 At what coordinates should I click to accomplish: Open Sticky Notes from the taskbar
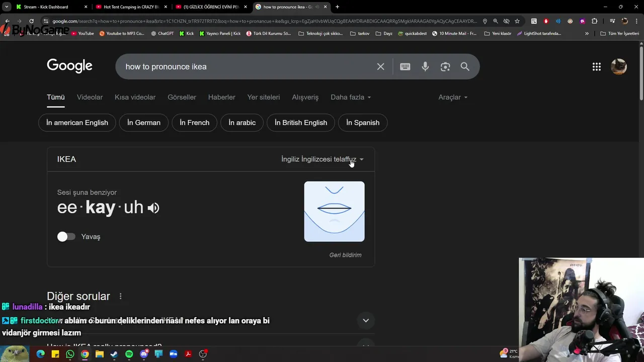(55, 354)
